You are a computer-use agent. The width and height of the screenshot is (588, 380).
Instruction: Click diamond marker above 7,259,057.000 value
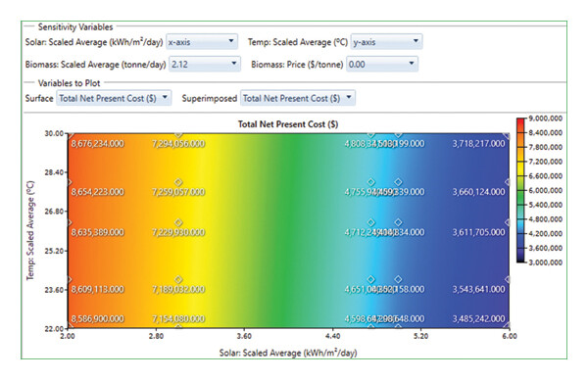pos(178,182)
